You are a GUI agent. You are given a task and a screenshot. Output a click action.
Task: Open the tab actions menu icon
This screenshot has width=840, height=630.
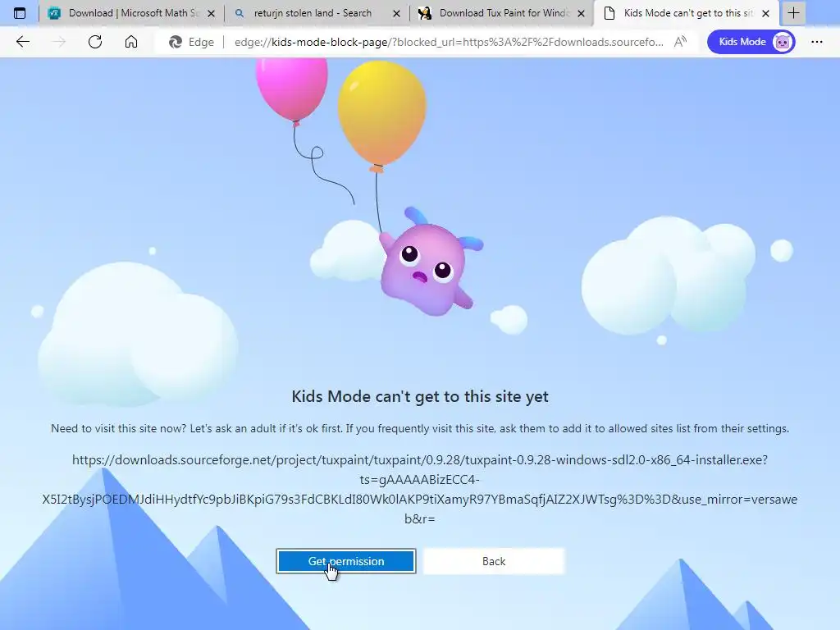tap(20, 13)
